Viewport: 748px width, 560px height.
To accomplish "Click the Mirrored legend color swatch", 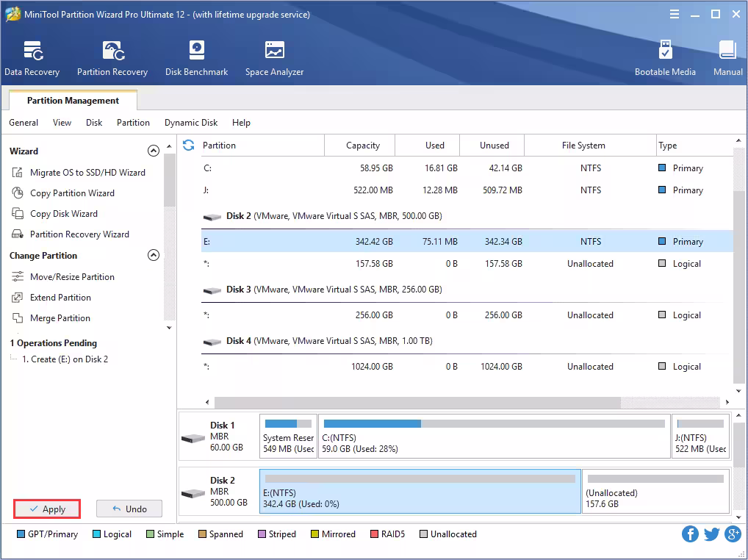I will coord(314,534).
